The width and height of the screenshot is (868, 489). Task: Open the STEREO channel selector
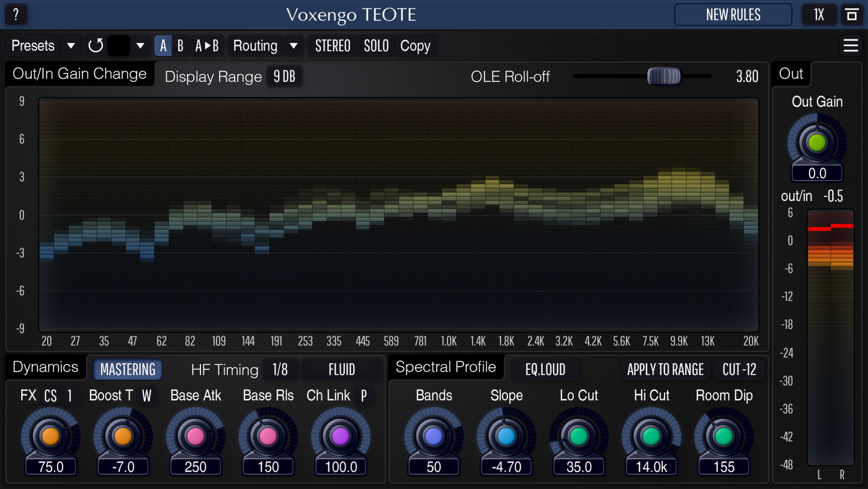pyautogui.click(x=333, y=45)
